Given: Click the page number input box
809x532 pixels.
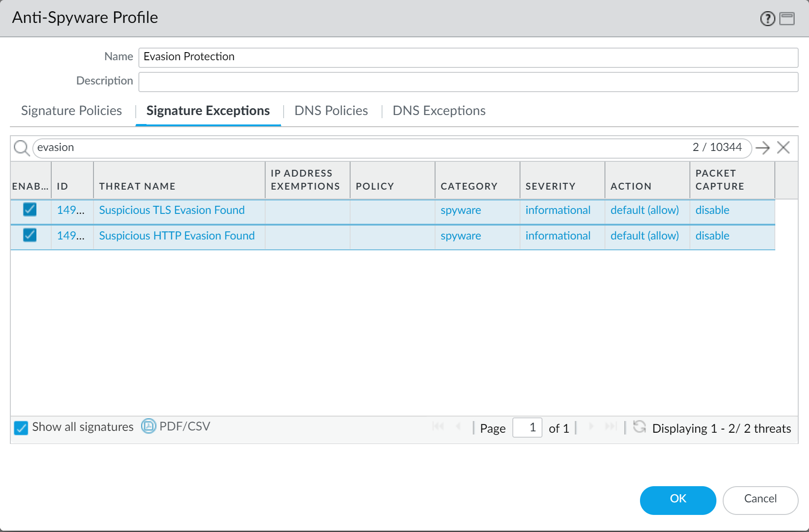Looking at the screenshot, I should [x=527, y=427].
